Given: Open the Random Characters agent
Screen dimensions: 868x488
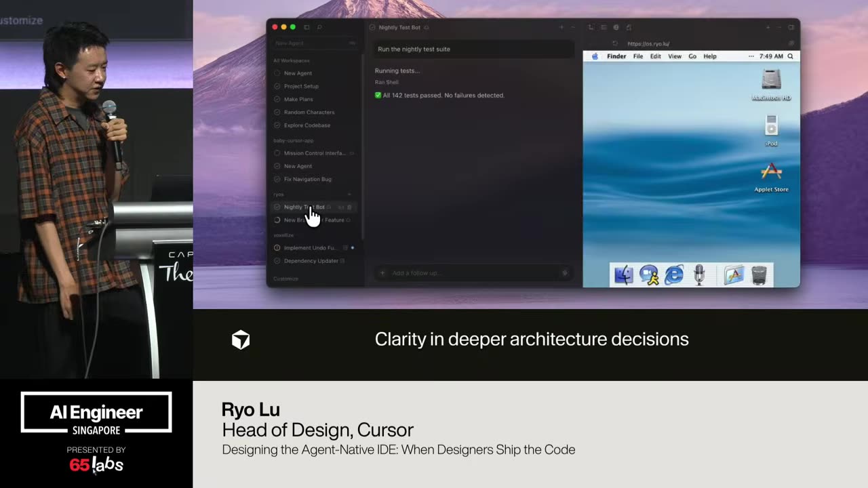Looking at the screenshot, I should (x=315, y=112).
